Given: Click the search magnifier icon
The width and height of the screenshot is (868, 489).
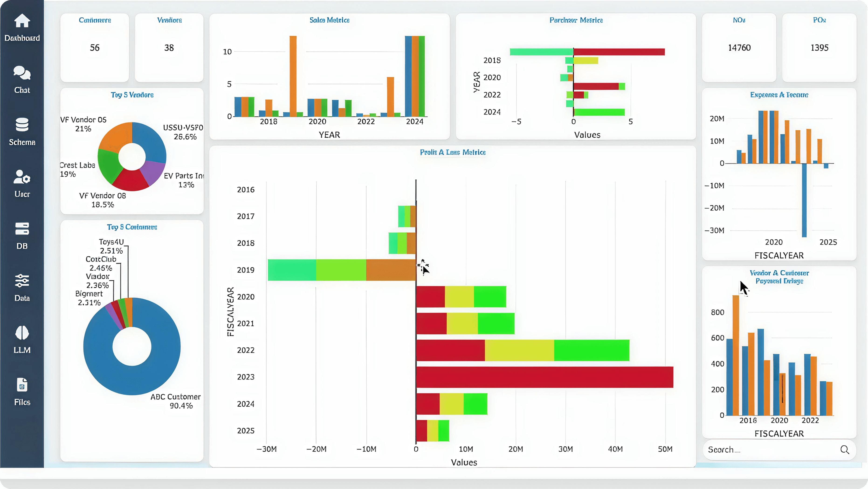Looking at the screenshot, I should [x=844, y=450].
